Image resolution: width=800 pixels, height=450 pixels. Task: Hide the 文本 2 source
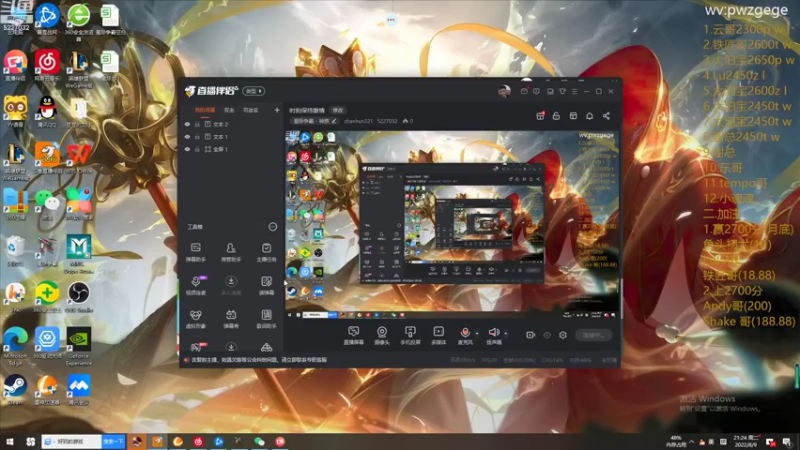pos(187,124)
